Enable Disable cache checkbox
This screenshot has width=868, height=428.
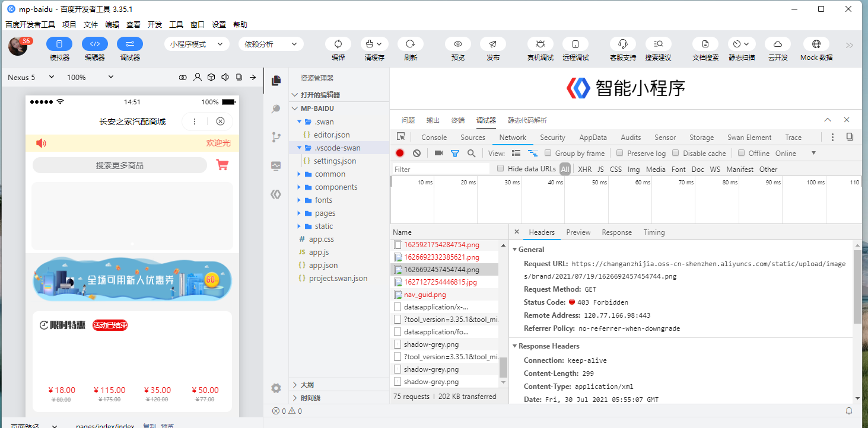675,153
